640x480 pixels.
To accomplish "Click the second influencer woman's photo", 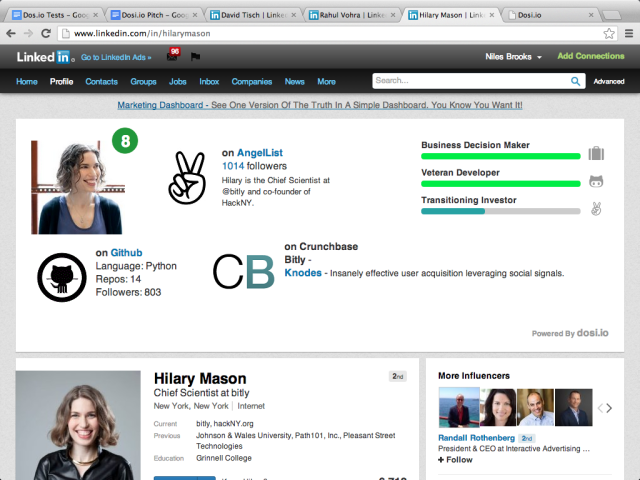I will [x=498, y=407].
